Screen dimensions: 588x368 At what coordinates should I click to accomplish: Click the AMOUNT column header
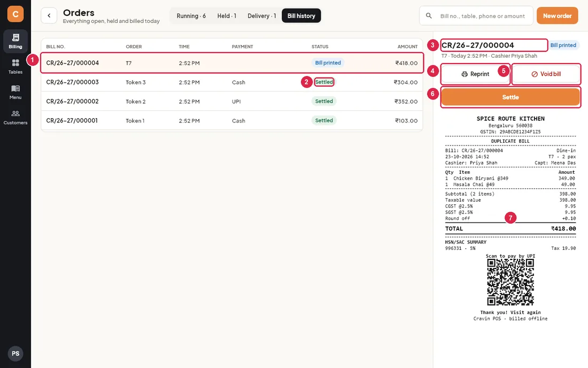coord(408,47)
